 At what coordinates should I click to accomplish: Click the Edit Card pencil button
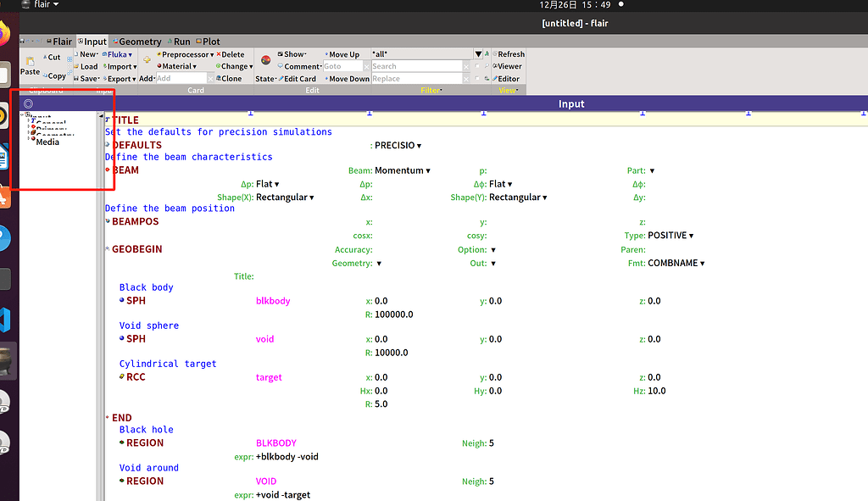click(298, 79)
